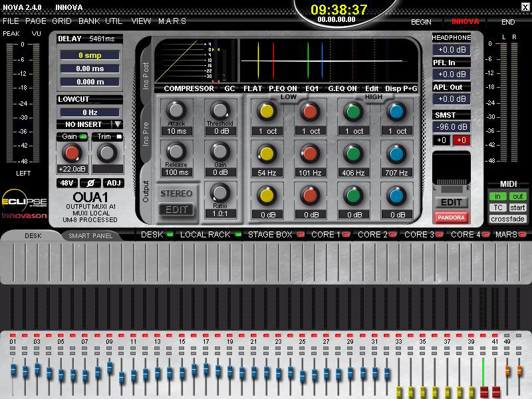Select the Ins Pre vertical tab
The height and width of the screenshot is (399, 532).
[146, 134]
